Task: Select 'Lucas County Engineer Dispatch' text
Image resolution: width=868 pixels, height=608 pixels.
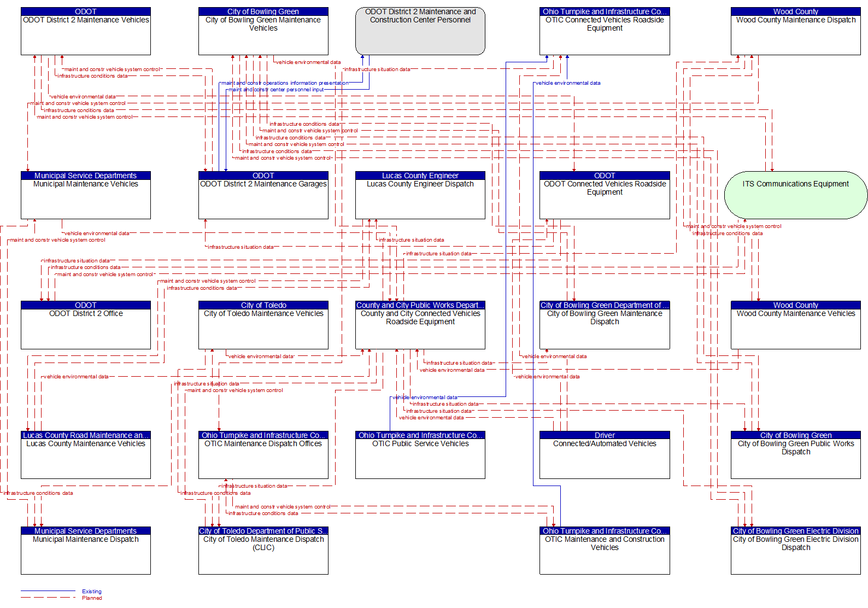Action: (420, 184)
